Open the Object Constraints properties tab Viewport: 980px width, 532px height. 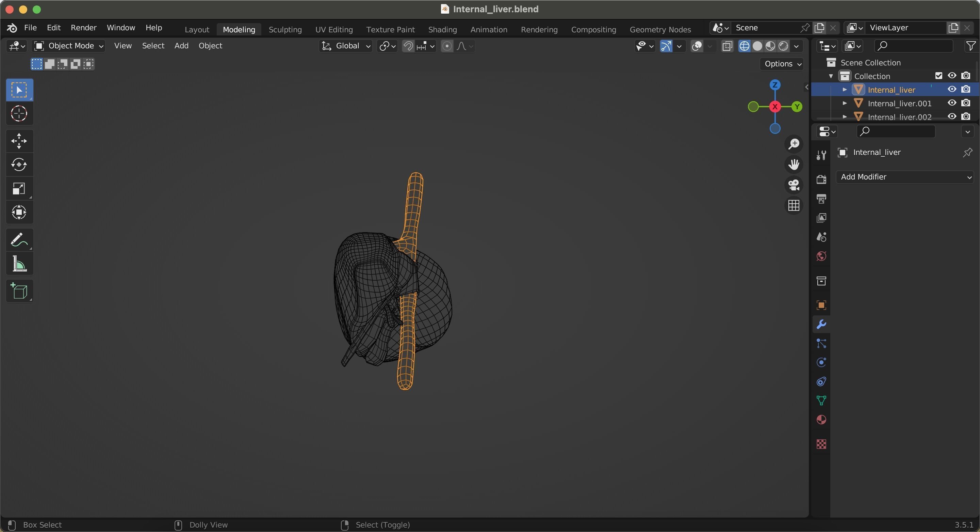click(821, 381)
